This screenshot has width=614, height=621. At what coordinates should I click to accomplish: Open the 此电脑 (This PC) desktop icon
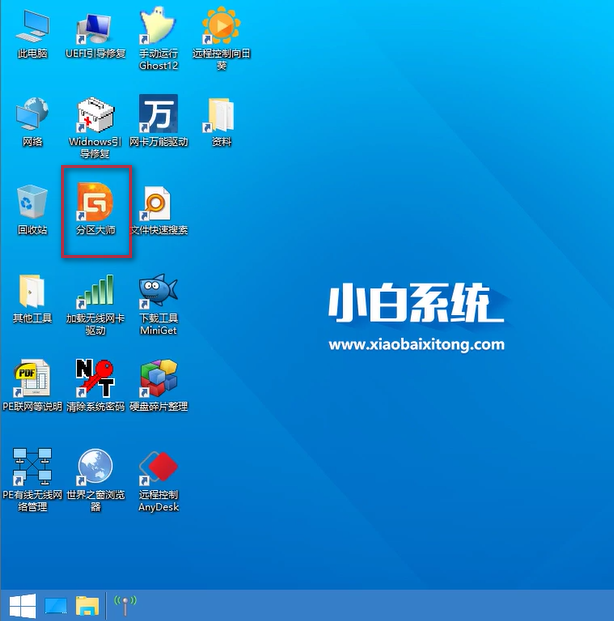click(33, 27)
